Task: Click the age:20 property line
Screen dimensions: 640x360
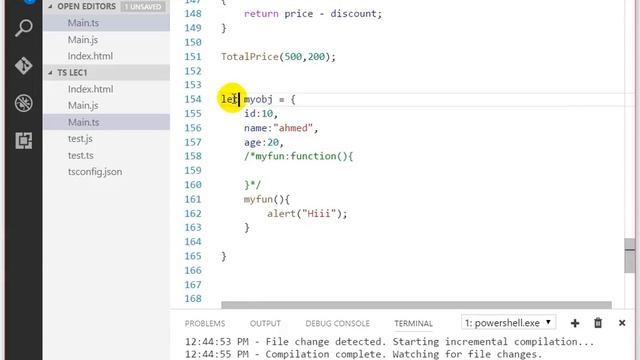Action: pyautogui.click(x=264, y=142)
